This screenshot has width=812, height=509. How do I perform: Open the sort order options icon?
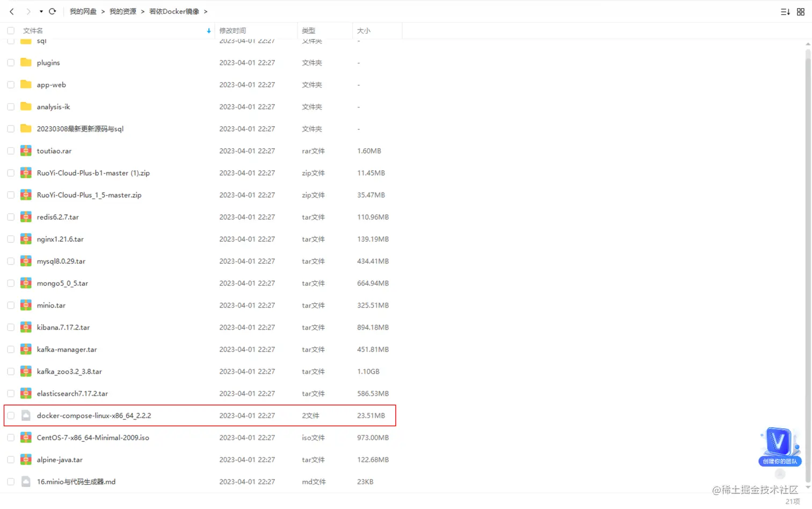(785, 12)
